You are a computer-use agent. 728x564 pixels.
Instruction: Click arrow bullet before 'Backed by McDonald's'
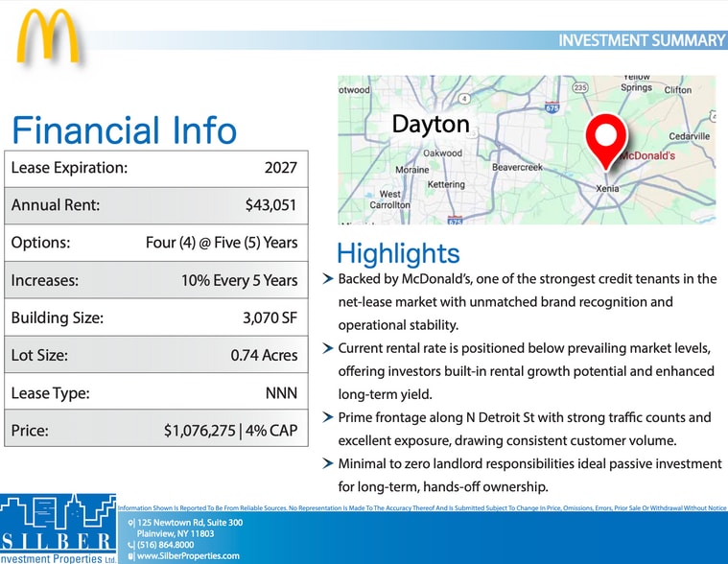329,280
